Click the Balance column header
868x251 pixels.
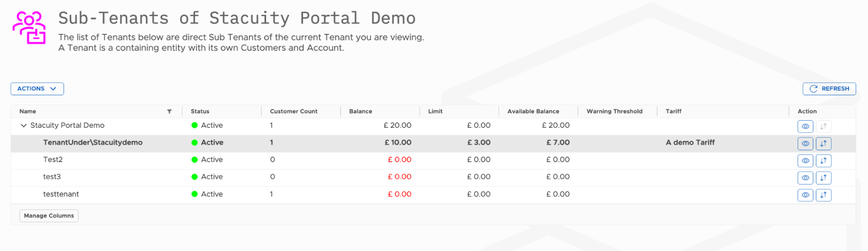[x=360, y=111]
